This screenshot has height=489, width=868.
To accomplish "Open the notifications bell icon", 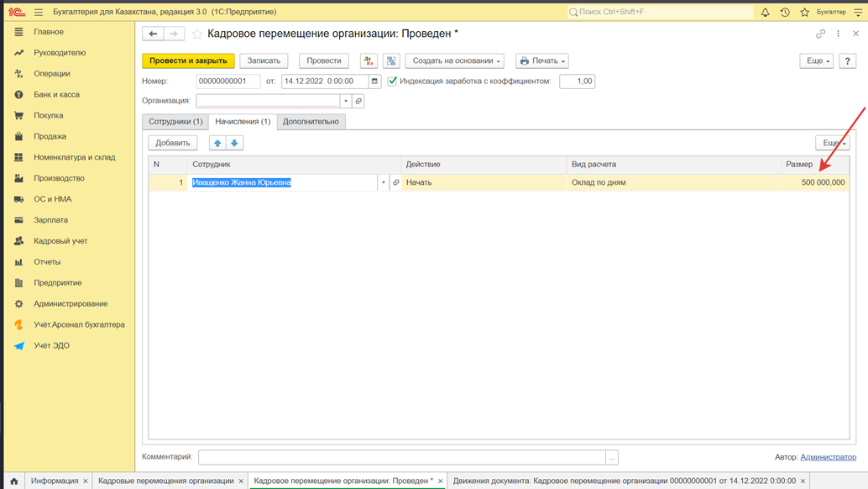I will point(765,12).
